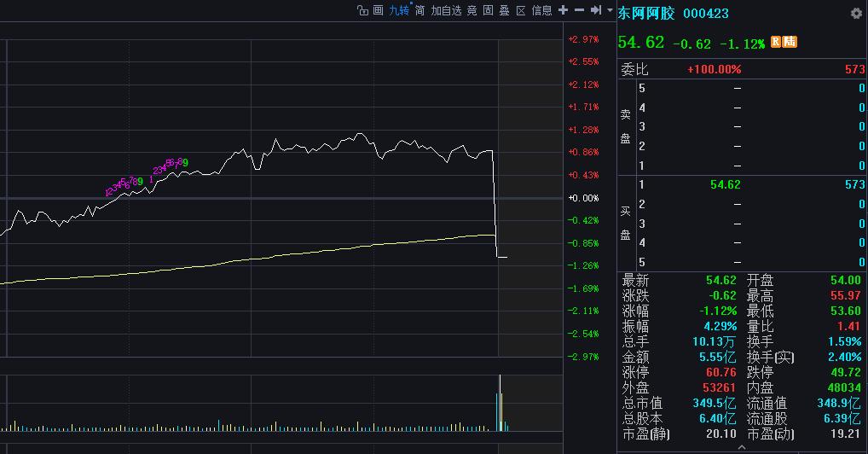Click the +2.97% axis label

tap(583, 39)
